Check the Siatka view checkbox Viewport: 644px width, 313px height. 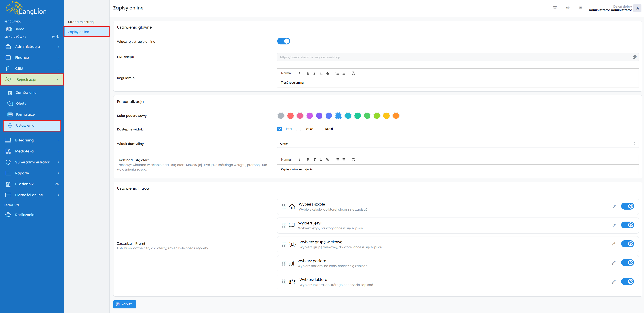pos(298,129)
